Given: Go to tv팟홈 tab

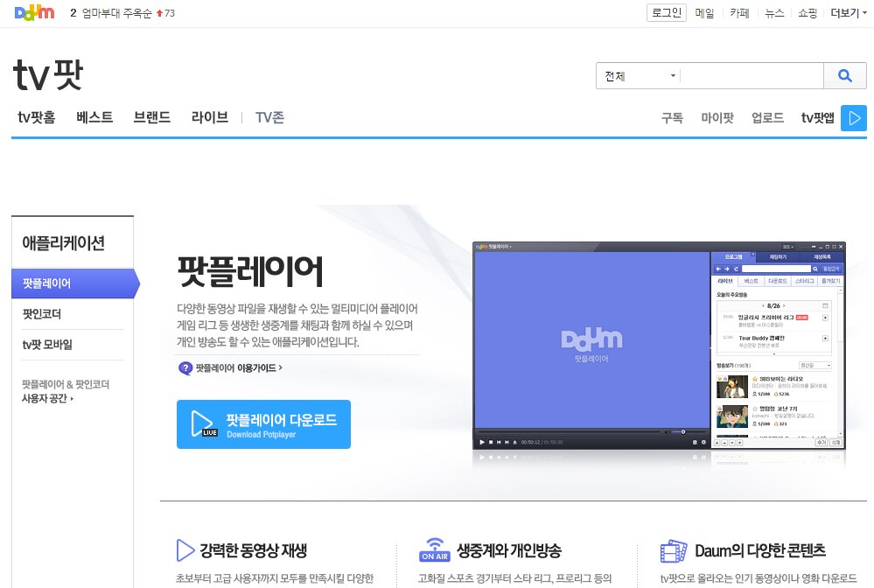Looking at the screenshot, I should (x=37, y=117).
